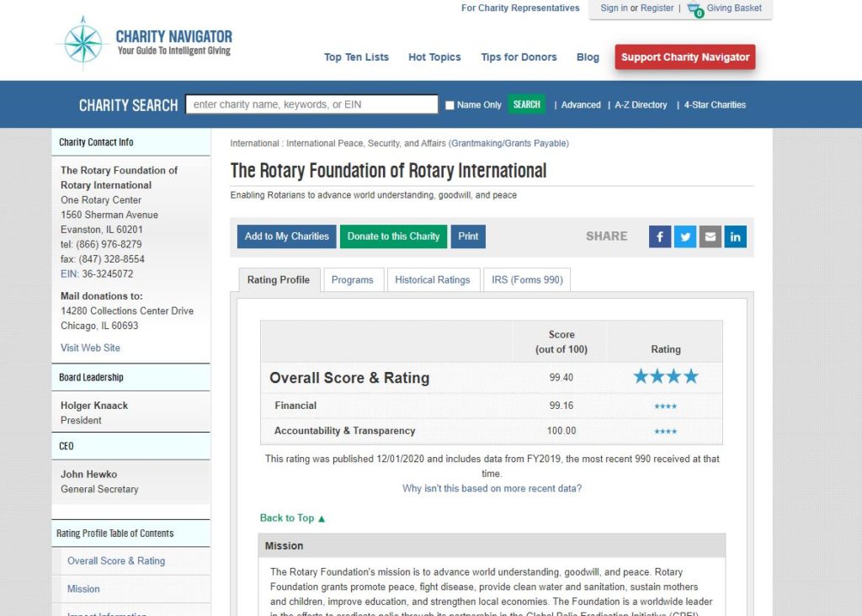Open Advanced search link
Viewport: 862px width, 616px height.
coord(581,105)
